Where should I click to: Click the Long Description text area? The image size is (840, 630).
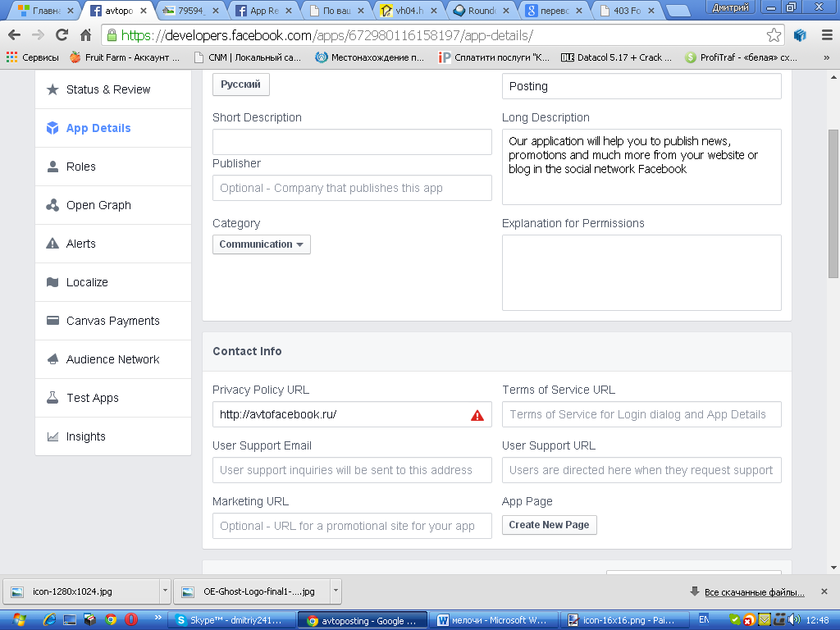pyautogui.click(x=641, y=167)
